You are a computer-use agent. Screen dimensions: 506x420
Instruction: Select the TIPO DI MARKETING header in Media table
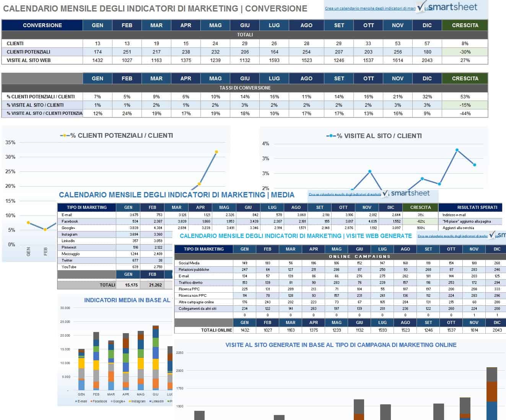[x=87, y=207]
